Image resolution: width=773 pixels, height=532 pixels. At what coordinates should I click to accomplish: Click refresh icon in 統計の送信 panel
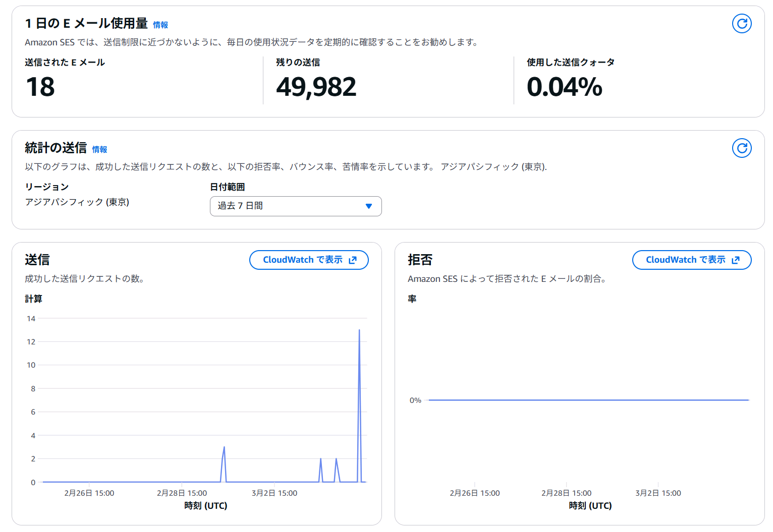point(741,148)
